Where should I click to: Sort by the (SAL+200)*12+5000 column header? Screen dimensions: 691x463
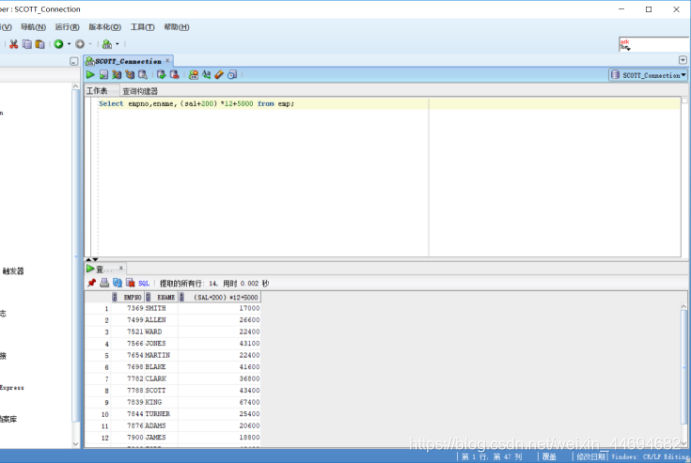(x=219, y=297)
